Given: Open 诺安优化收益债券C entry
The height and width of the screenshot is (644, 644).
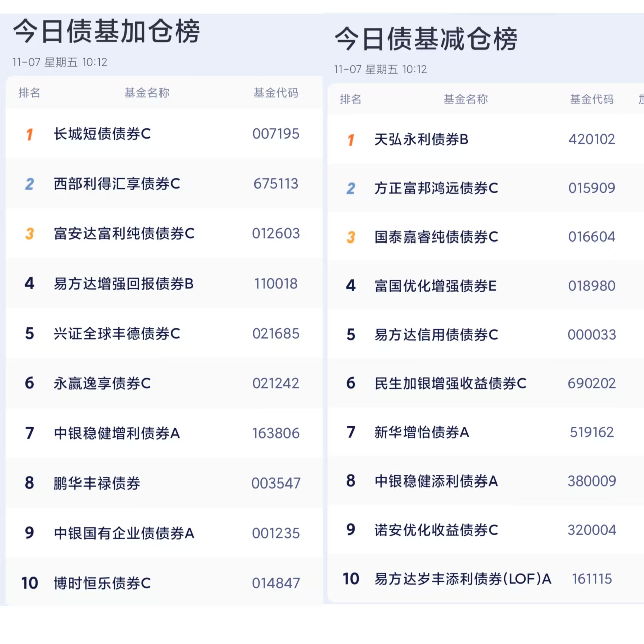Looking at the screenshot, I should point(486,530).
